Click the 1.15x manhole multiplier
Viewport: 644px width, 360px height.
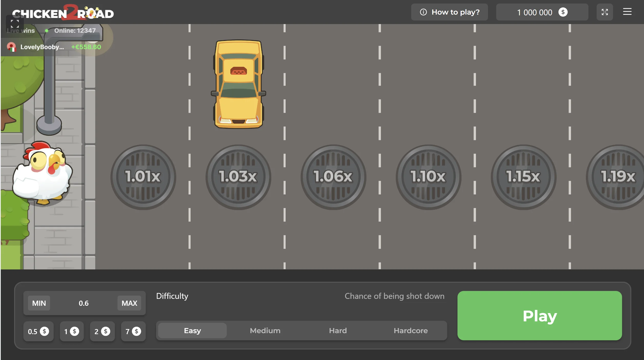(523, 177)
